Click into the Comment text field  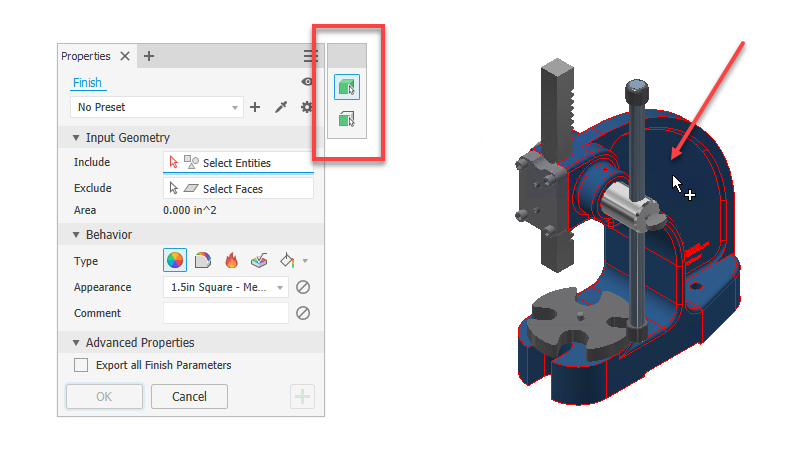tap(226, 313)
